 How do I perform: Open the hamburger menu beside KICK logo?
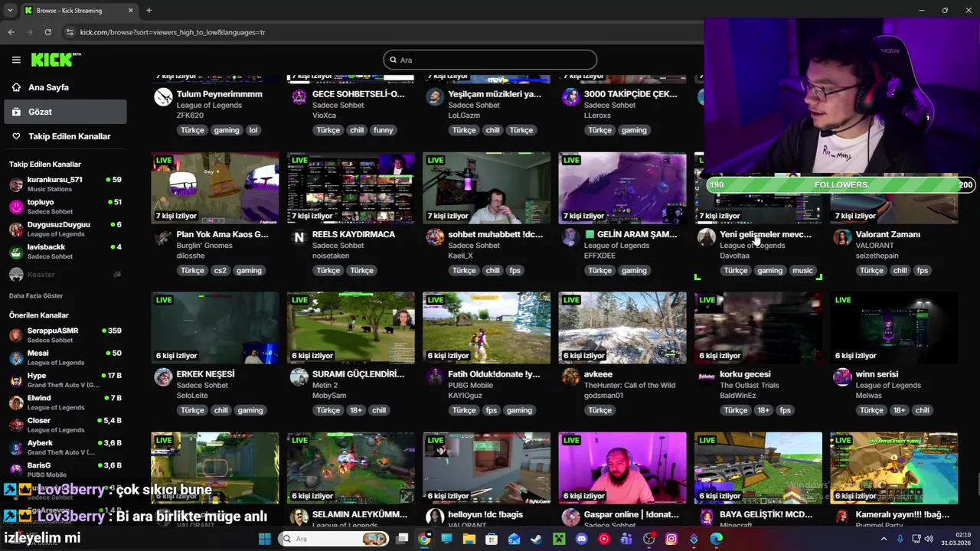pyautogui.click(x=16, y=60)
